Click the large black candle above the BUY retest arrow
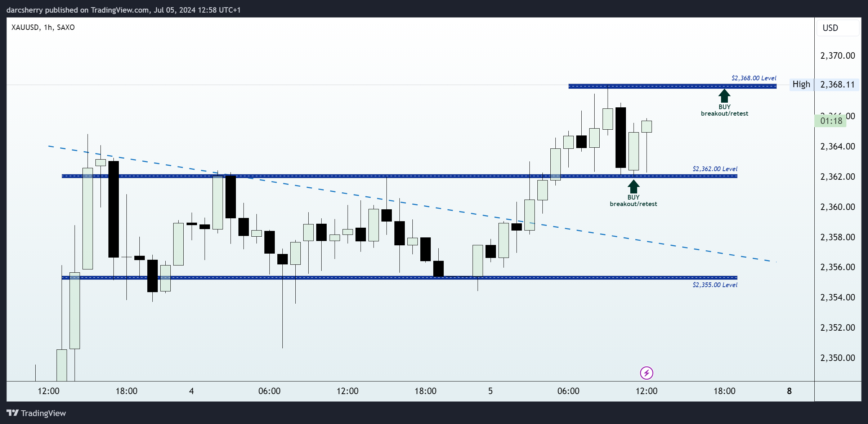868x424 pixels. point(621,138)
